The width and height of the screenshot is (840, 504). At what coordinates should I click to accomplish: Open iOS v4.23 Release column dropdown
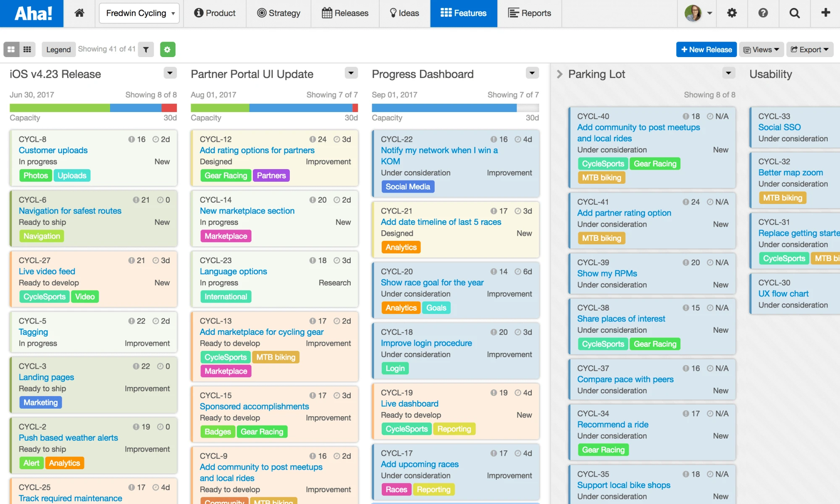170,73
